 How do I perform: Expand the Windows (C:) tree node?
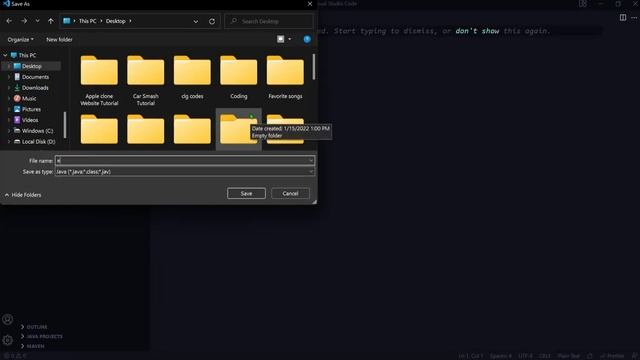pyautogui.click(x=9, y=131)
